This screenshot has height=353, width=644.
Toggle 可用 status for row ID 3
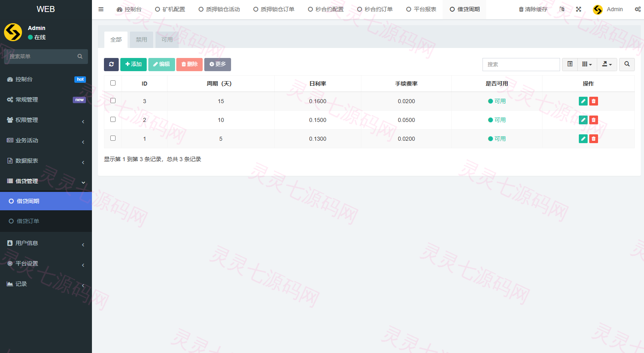pos(497,101)
